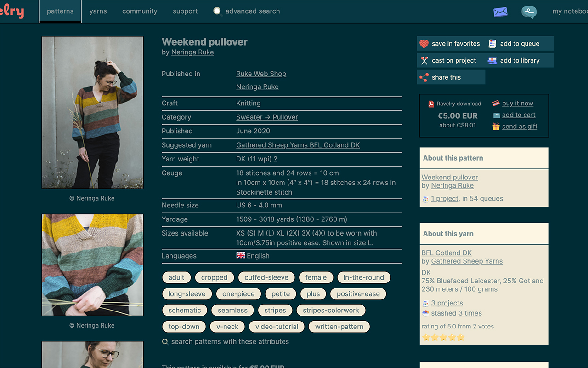Open the close-up striped sweater photo

coord(92,265)
